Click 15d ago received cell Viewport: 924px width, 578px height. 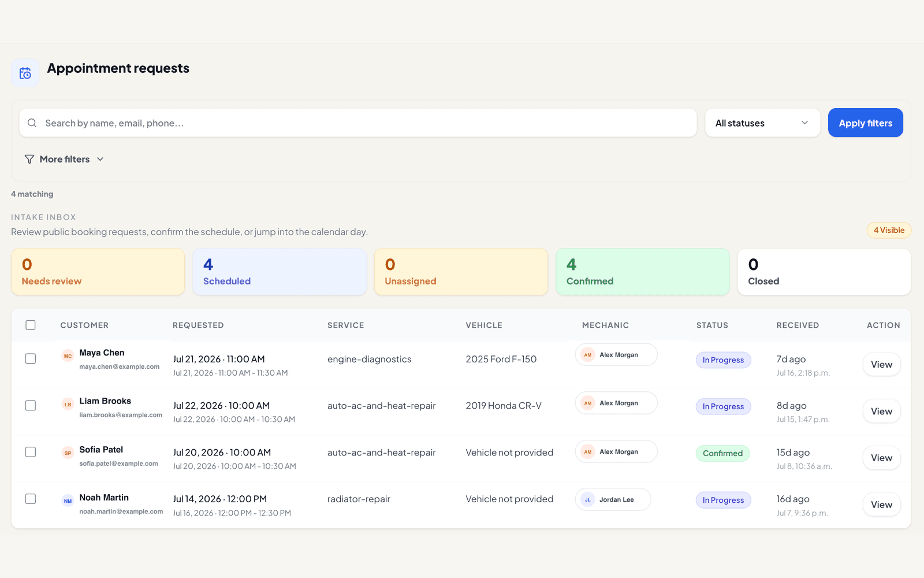(x=793, y=453)
